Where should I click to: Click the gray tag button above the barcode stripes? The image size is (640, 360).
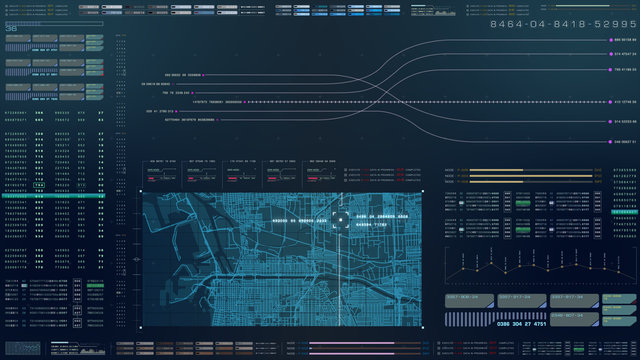[469, 300]
